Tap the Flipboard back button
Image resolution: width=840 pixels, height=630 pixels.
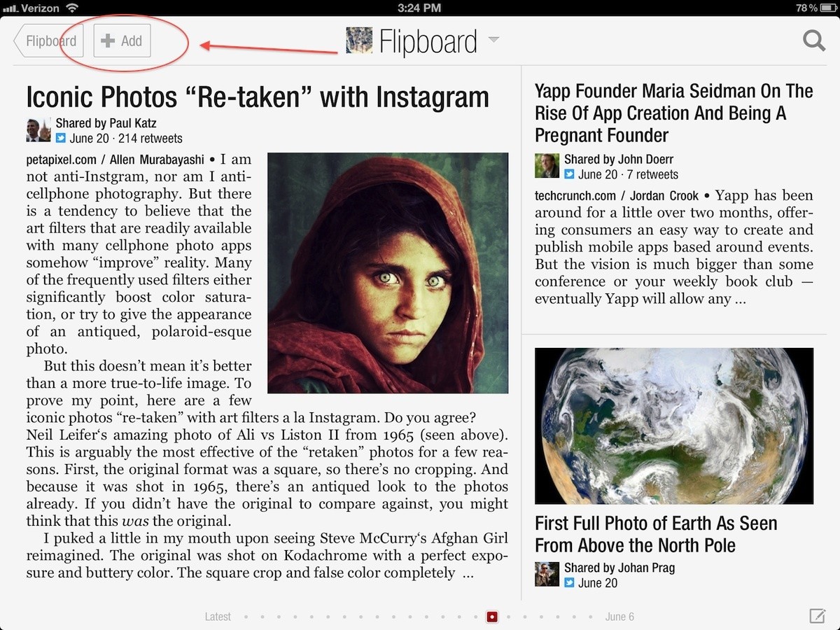tap(48, 41)
